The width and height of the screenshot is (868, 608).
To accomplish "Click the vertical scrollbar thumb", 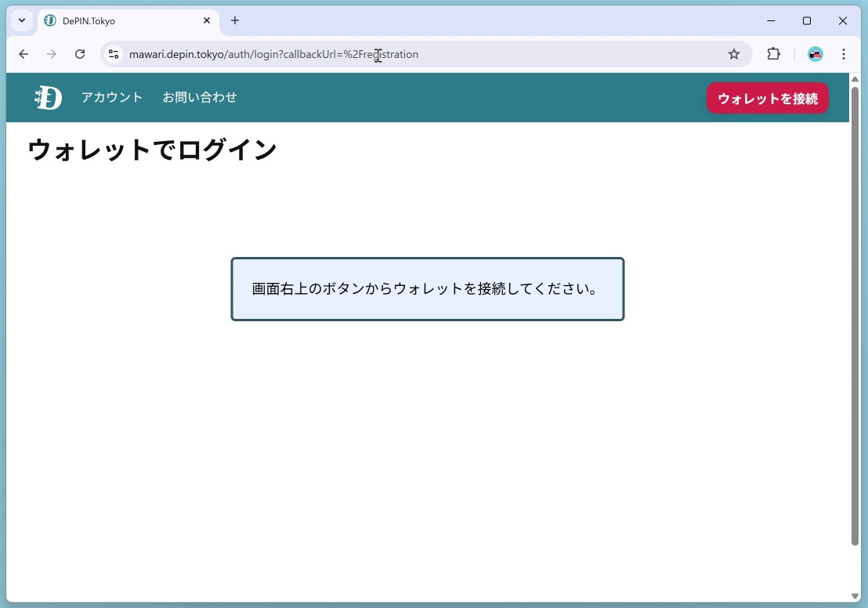I will [x=855, y=313].
